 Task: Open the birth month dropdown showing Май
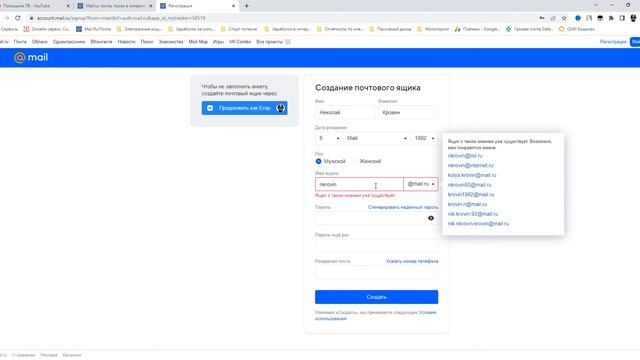coord(376,138)
